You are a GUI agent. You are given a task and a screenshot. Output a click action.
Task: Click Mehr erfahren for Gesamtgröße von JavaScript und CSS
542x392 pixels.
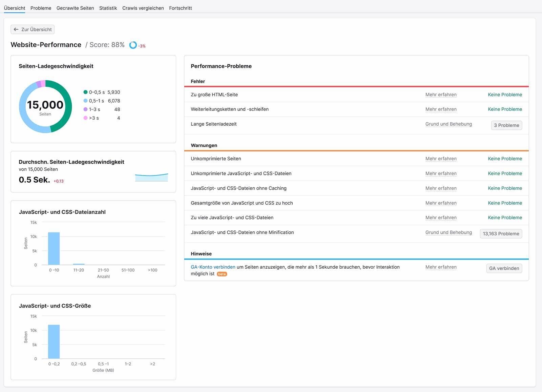pyautogui.click(x=441, y=203)
